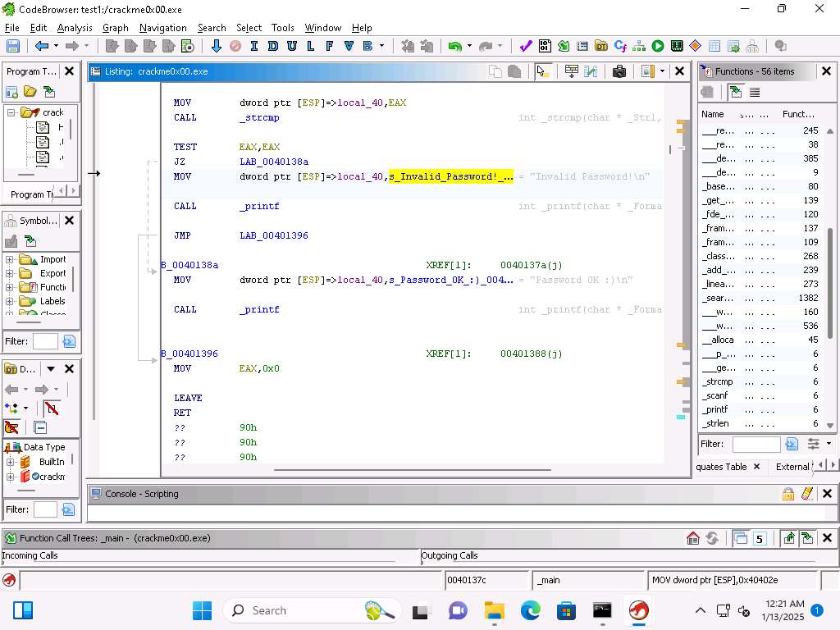Click the Save program icon in toolbar
Image resolution: width=840 pixels, height=630 pixels.
click(x=13, y=47)
